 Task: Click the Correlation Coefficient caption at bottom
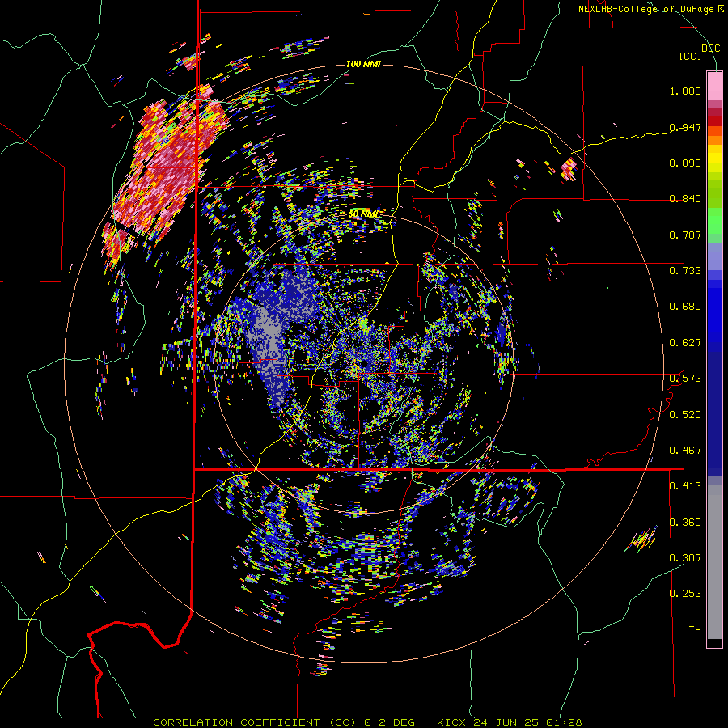point(367,722)
